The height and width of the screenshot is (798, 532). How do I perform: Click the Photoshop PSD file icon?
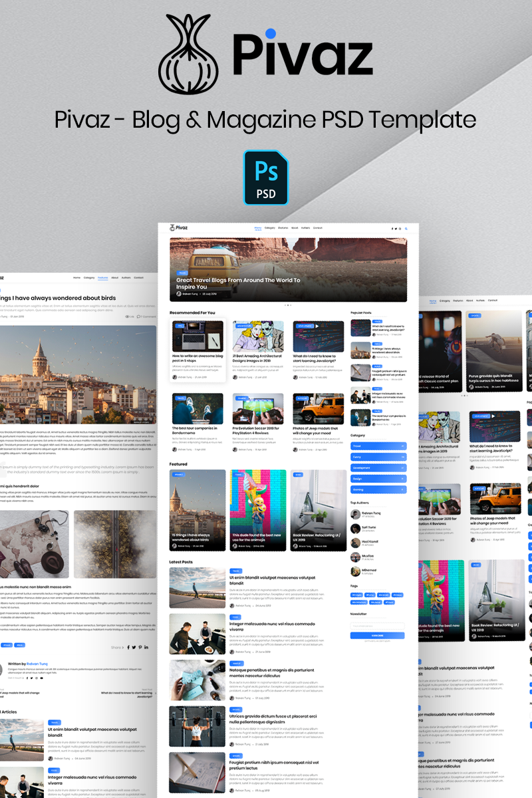pos(266,178)
